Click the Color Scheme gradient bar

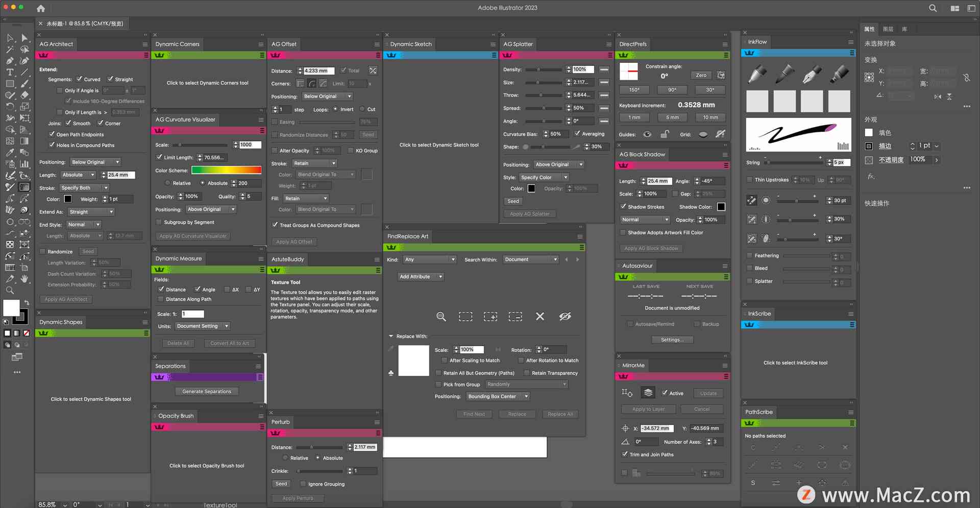tap(227, 170)
